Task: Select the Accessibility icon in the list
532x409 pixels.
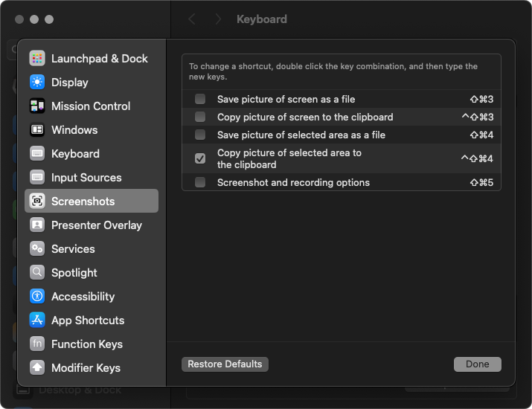Action: pyautogui.click(x=37, y=296)
